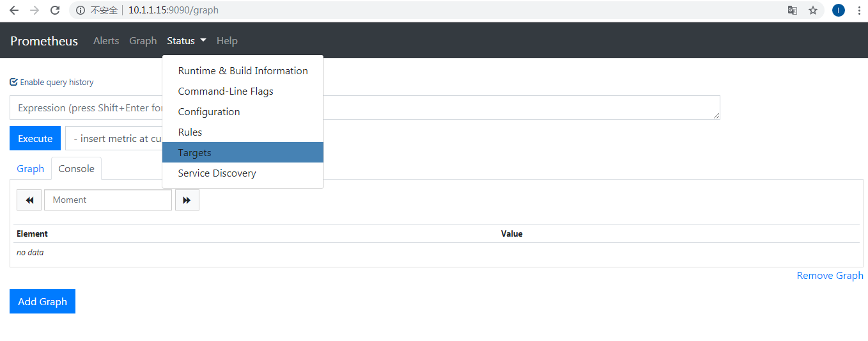
Task: Toggle Enable query history checkbox
Action: [13, 82]
